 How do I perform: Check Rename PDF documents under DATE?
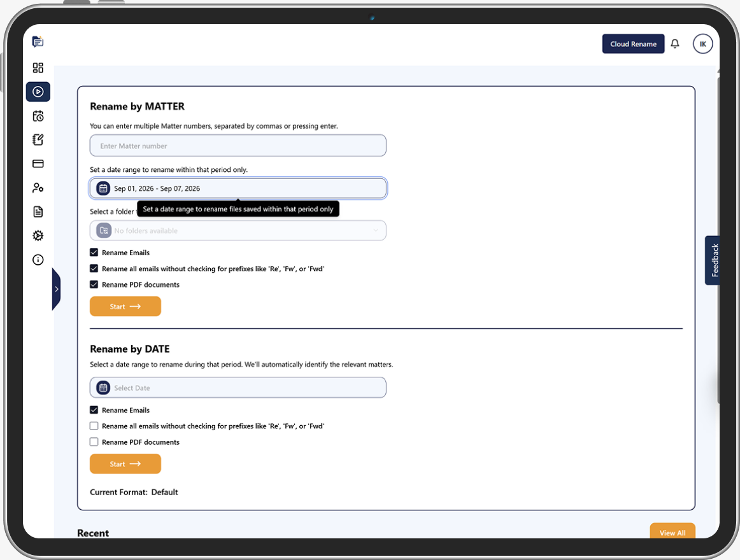[x=94, y=442]
